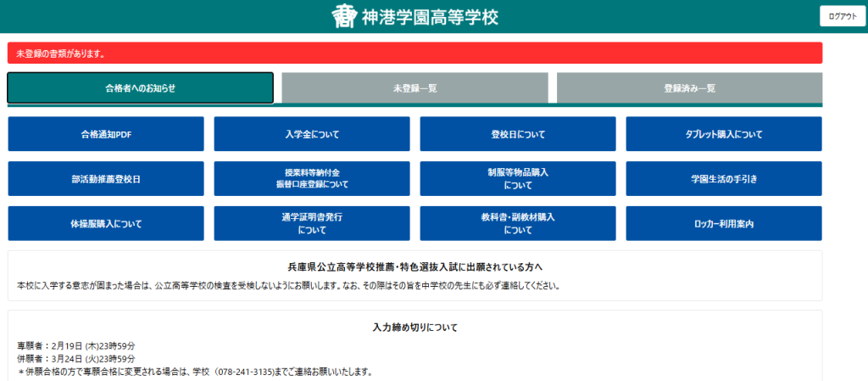Click the 学園生活の手引き button
This screenshot has width=868, height=381.
pos(724,179)
